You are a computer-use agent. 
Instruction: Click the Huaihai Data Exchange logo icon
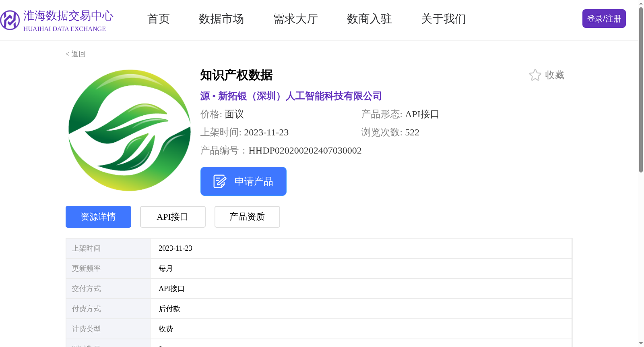(10, 20)
